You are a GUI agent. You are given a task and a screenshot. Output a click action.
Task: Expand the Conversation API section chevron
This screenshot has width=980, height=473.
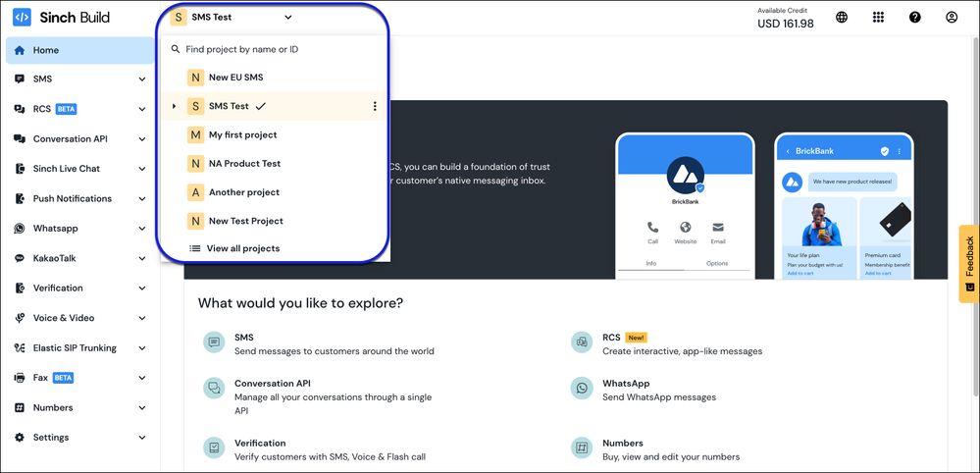click(142, 138)
